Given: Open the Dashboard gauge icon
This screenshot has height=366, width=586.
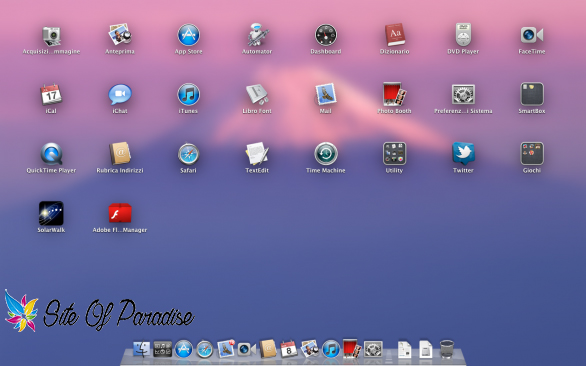Looking at the screenshot, I should pyautogui.click(x=326, y=35).
